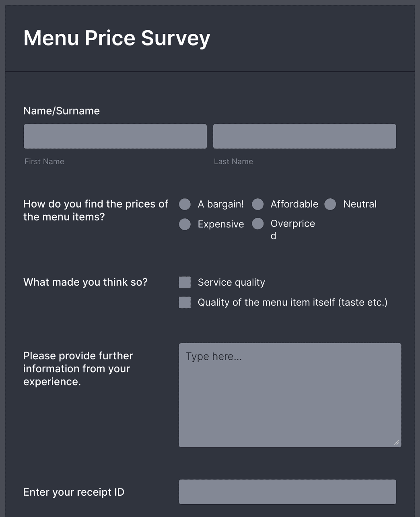Click the receipt ID input box

[x=288, y=491]
